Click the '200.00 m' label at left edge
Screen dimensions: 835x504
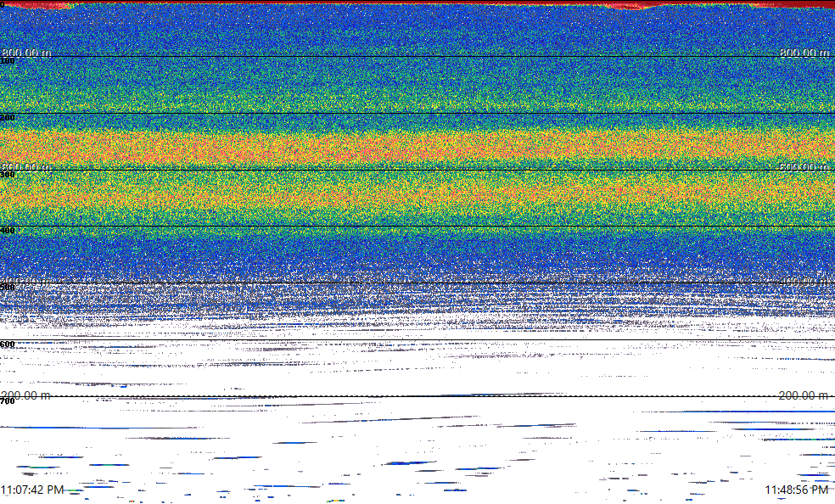click(x=26, y=395)
